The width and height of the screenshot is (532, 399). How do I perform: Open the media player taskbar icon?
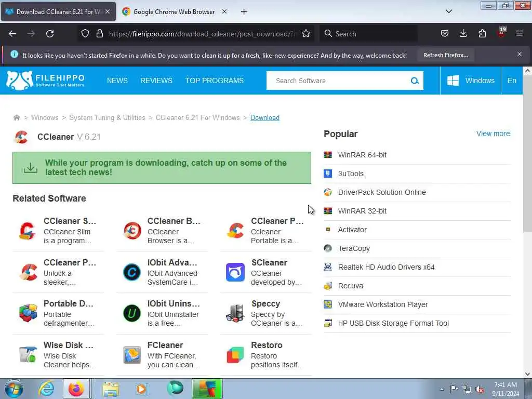pos(142,389)
